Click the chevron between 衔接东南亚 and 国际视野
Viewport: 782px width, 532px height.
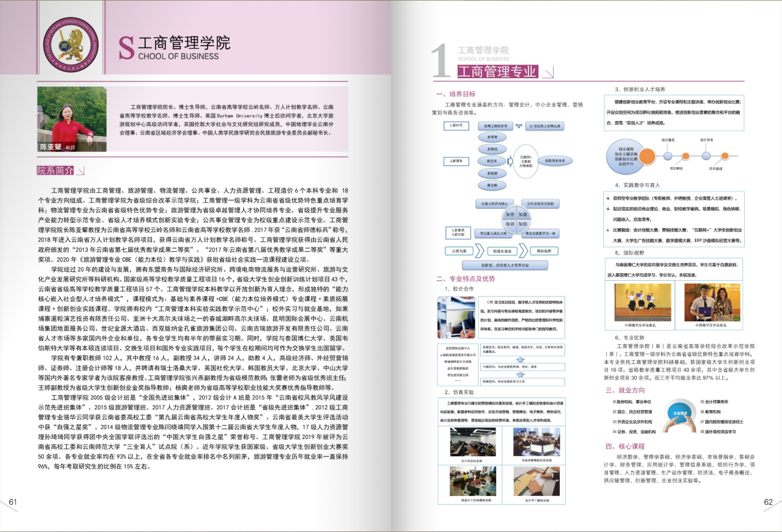pyautogui.click(x=524, y=251)
